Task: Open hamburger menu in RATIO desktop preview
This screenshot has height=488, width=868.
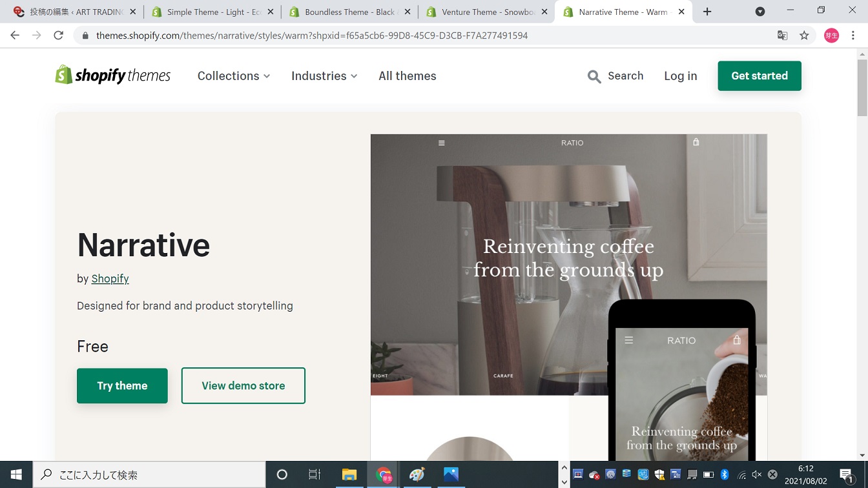Action: (x=442, y=143)
